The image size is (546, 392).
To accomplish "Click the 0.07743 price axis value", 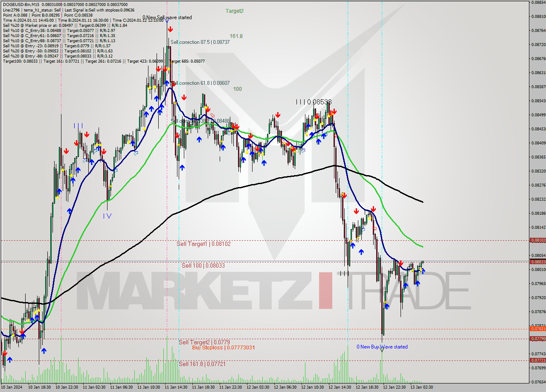I will [538, 354].
